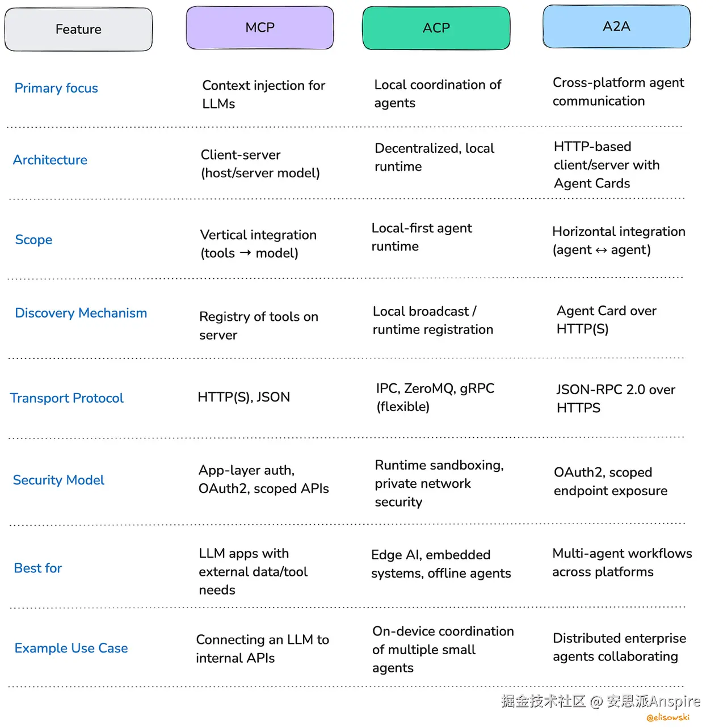
Task: Select the "Context injection for LLMs" cell
Action: click(x=263, y=94)
